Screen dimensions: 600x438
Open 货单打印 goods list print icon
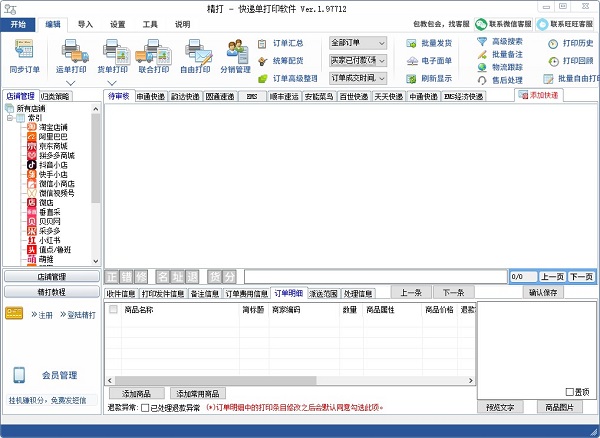coord(117,50)
